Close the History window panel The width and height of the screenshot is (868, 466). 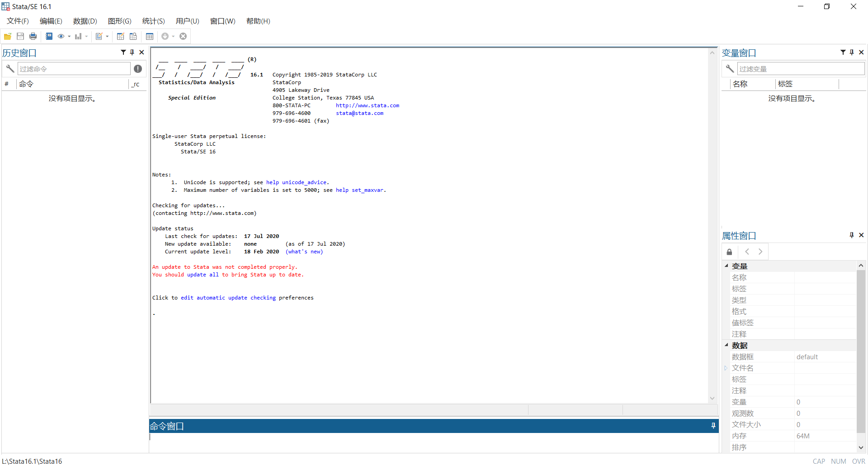[x=142, y=52]
